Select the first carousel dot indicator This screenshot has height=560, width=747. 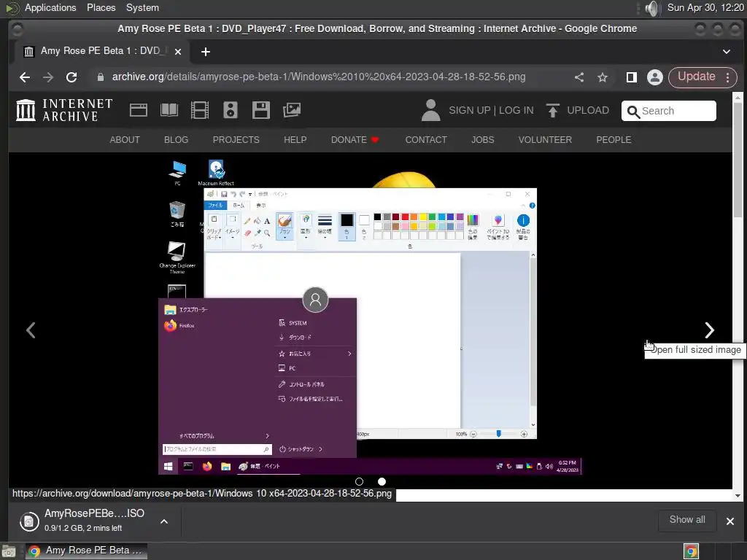tap(359, 482)
